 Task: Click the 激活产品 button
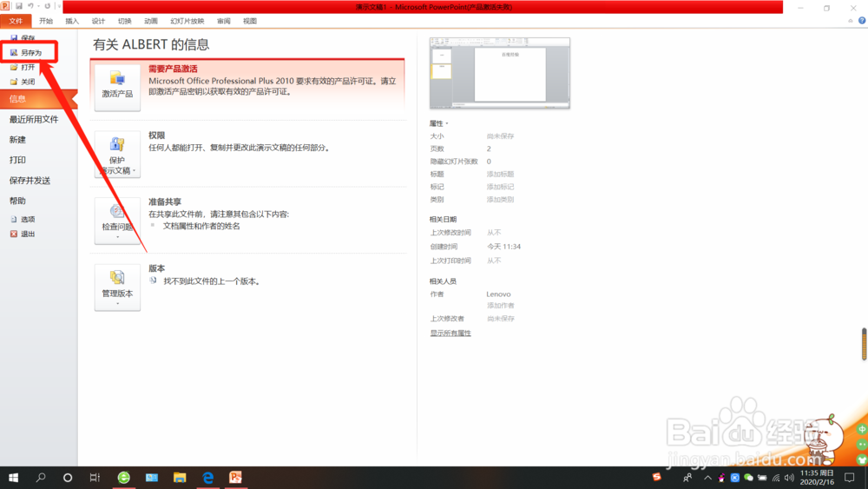pyautogui.click(x=117, y=88)
